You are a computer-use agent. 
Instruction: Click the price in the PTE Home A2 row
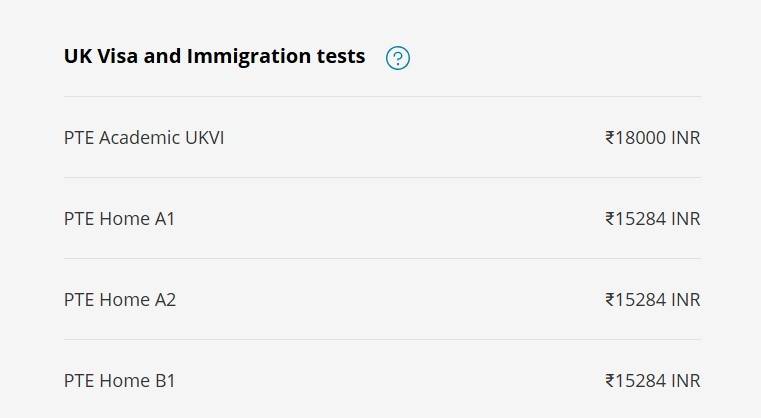click(652, 300)
